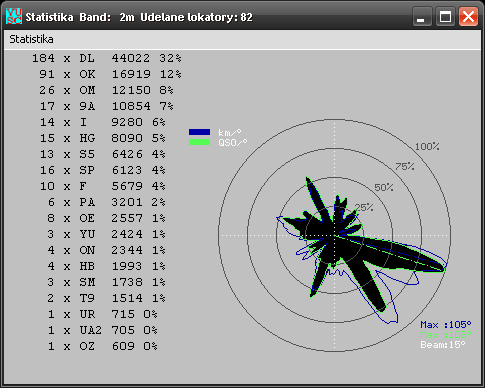Click the OZ 609 last row

103,346
